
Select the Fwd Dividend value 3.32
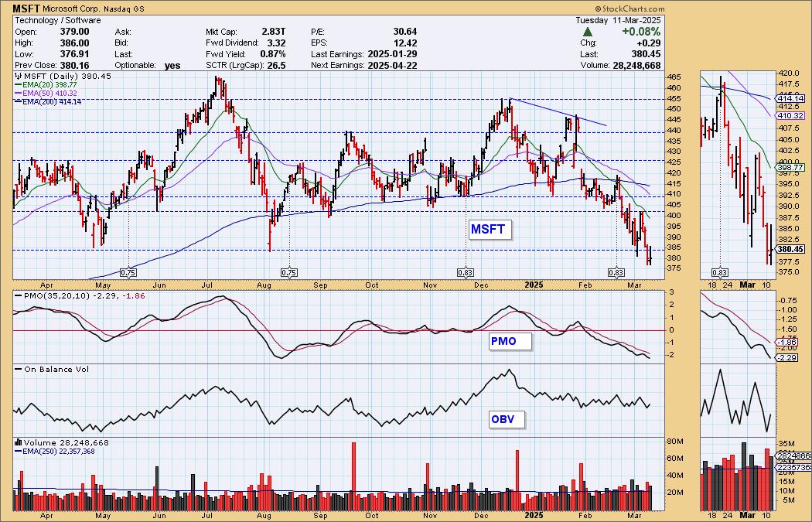tap(275, 43)
